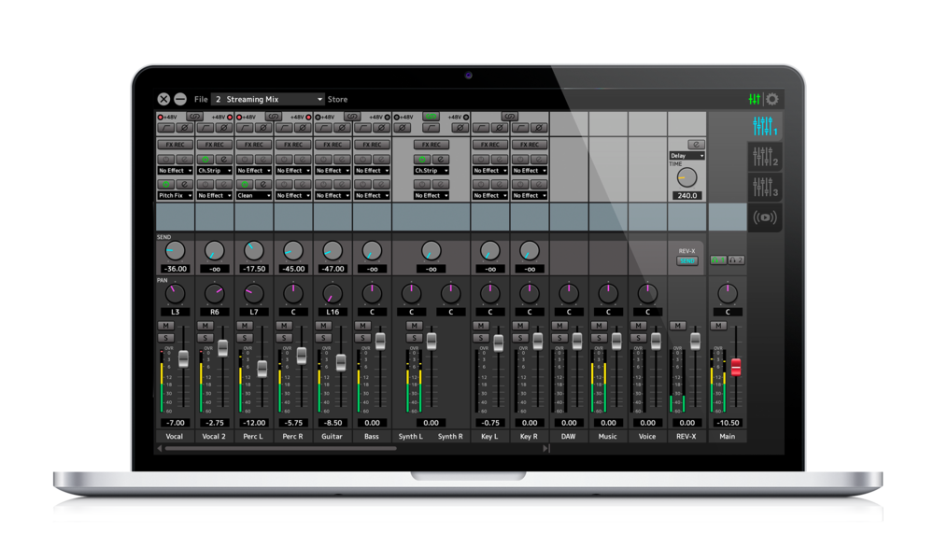Open the Delay effect edit (e) button

point(697,145)
